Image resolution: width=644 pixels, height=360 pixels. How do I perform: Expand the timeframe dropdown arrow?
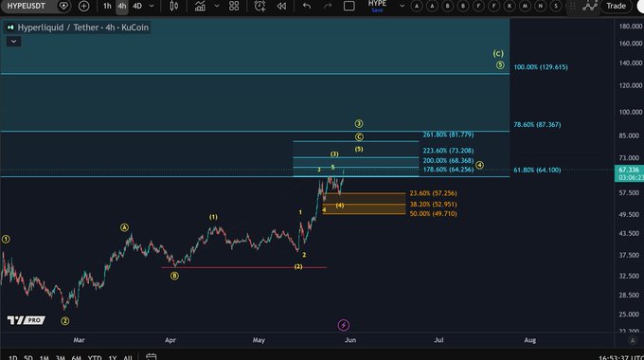click(x=152, y=6)
